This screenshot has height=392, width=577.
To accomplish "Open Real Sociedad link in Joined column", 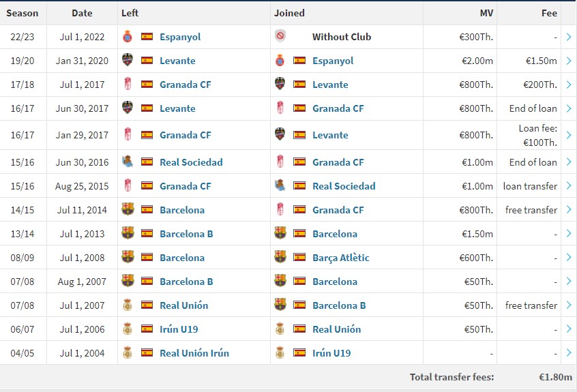I will tap(344, 186).
